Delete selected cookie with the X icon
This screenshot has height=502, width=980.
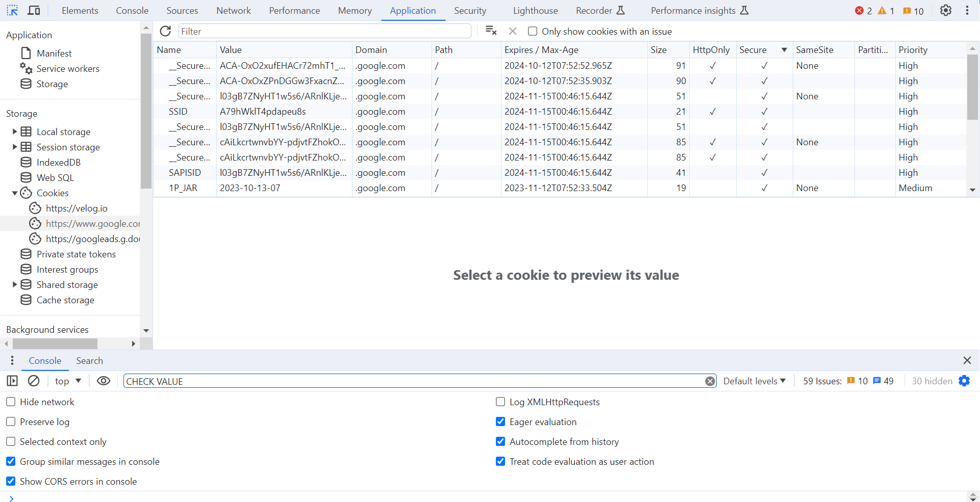(513, 31)
